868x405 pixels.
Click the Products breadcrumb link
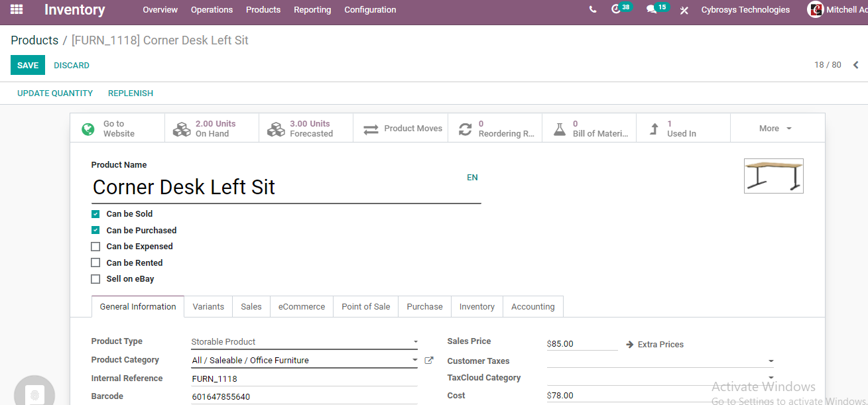(34, 40)
